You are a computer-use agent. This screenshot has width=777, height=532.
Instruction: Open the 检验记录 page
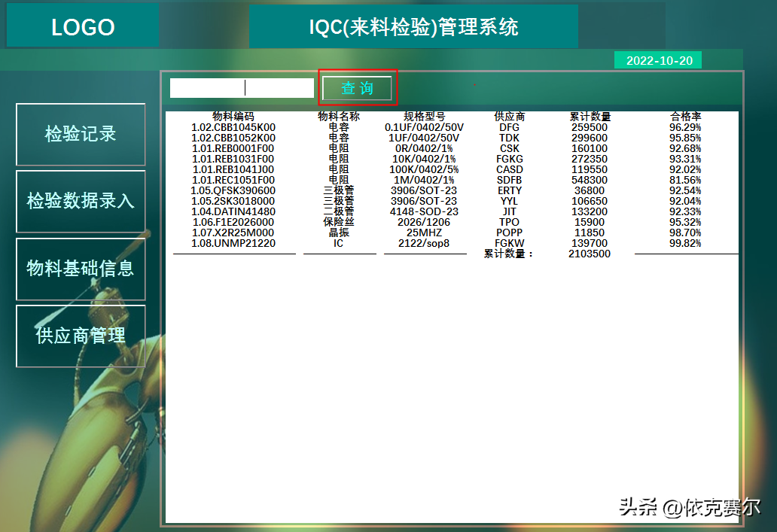81,134
